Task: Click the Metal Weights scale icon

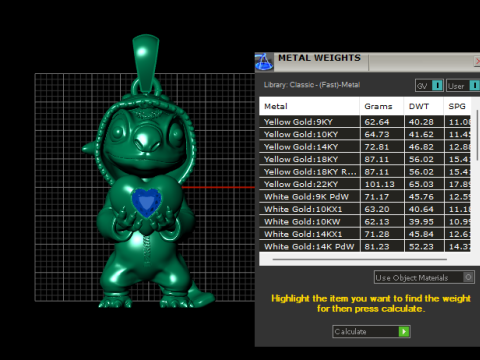Action: (264, 62)
